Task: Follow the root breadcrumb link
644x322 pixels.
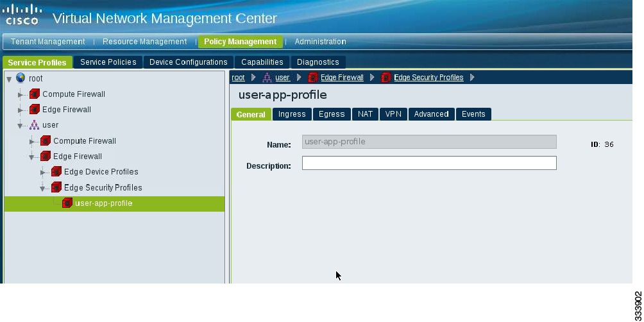Action: point(238,77)
